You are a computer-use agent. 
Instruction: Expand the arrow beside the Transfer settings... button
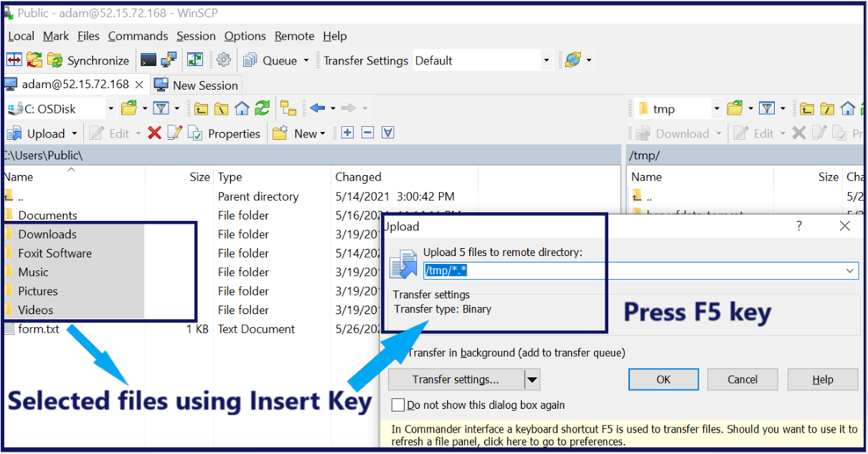click(532, 379)
